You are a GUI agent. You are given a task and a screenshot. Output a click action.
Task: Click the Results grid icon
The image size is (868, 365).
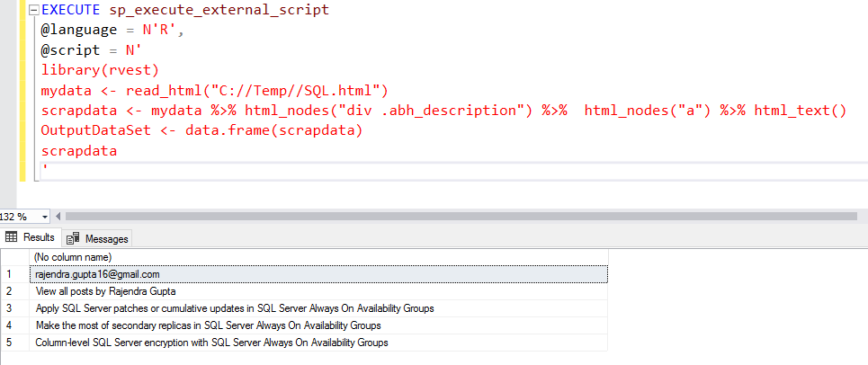(11, 237)
